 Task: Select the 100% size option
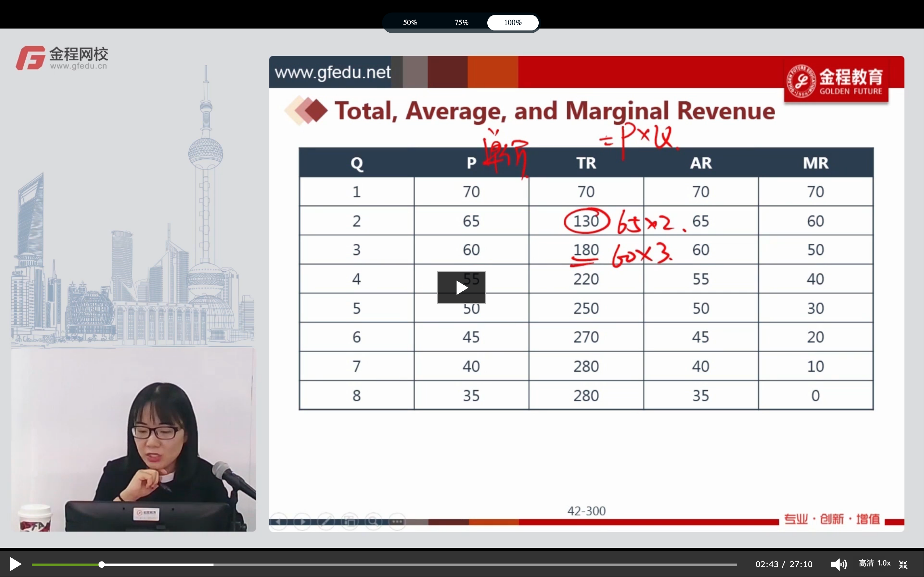512,22
